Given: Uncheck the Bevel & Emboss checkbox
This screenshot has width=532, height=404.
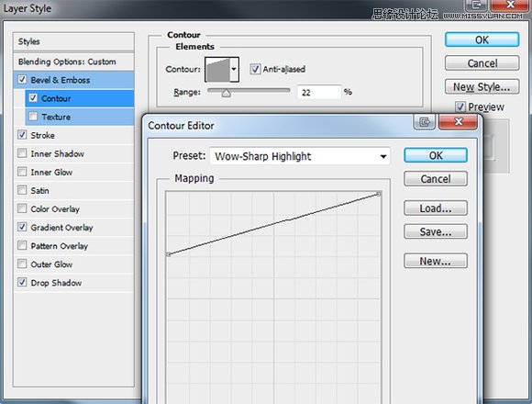Looking at the screenshot, I should pyautogui.click(x=22, y=80).
